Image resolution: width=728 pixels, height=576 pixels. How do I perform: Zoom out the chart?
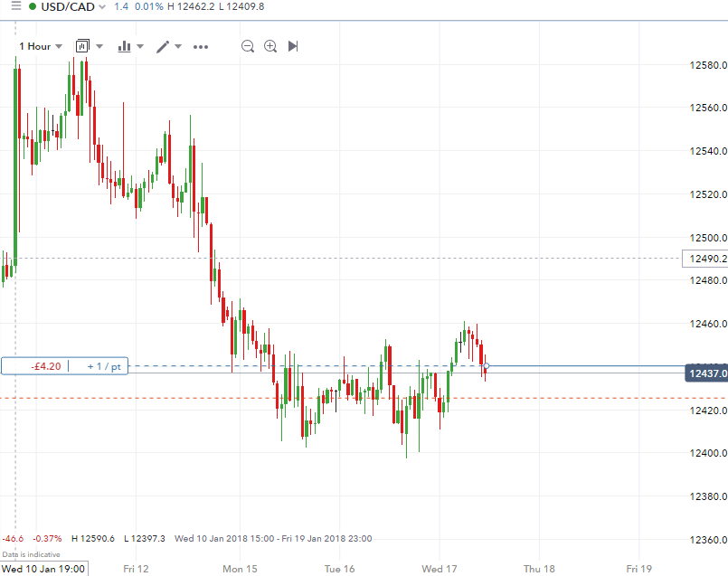[x=248, y=46]
